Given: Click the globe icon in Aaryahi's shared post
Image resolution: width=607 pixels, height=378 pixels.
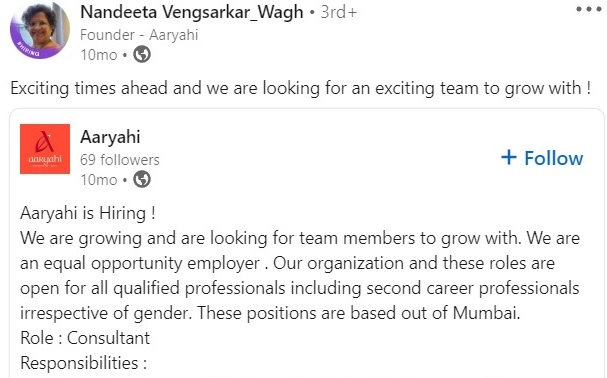Looking at the screenshot, I should click(142, 179).
